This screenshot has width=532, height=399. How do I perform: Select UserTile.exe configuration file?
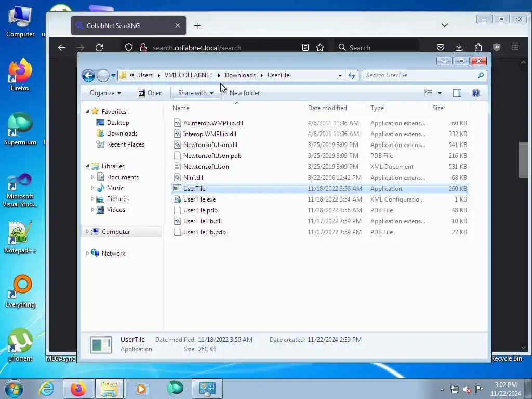(x=320, y=199)
